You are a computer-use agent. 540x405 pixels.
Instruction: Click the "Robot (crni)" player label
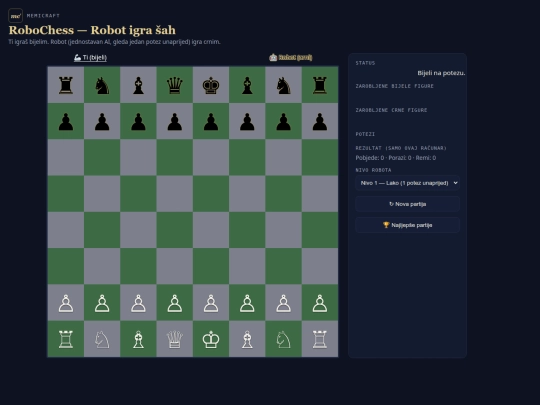click(x=291, y=58)
